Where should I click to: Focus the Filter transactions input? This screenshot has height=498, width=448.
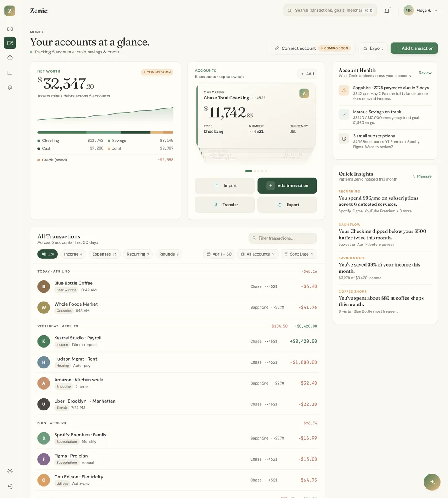[283, 238]
